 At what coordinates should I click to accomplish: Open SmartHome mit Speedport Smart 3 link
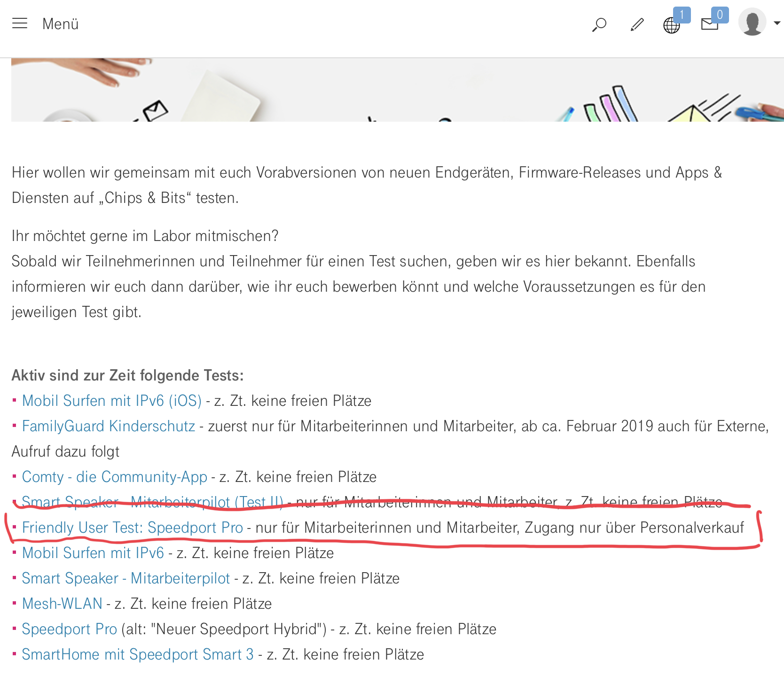[x=138, y=654]
